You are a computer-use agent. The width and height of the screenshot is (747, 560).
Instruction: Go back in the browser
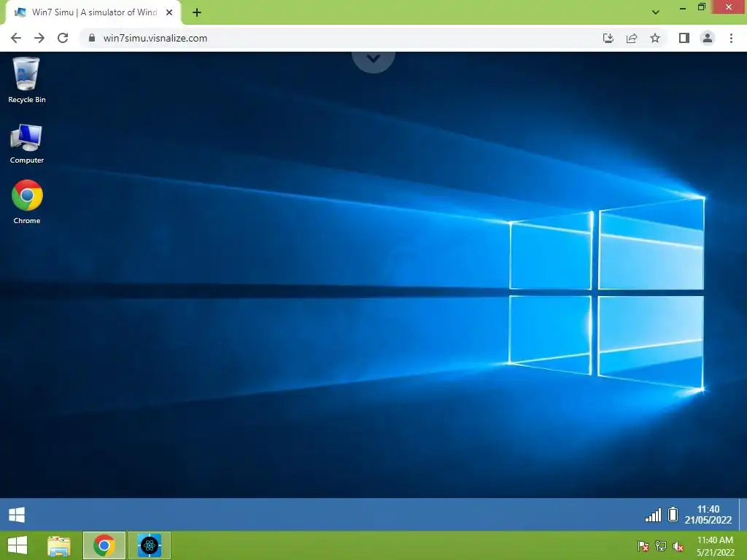point(16,38)
